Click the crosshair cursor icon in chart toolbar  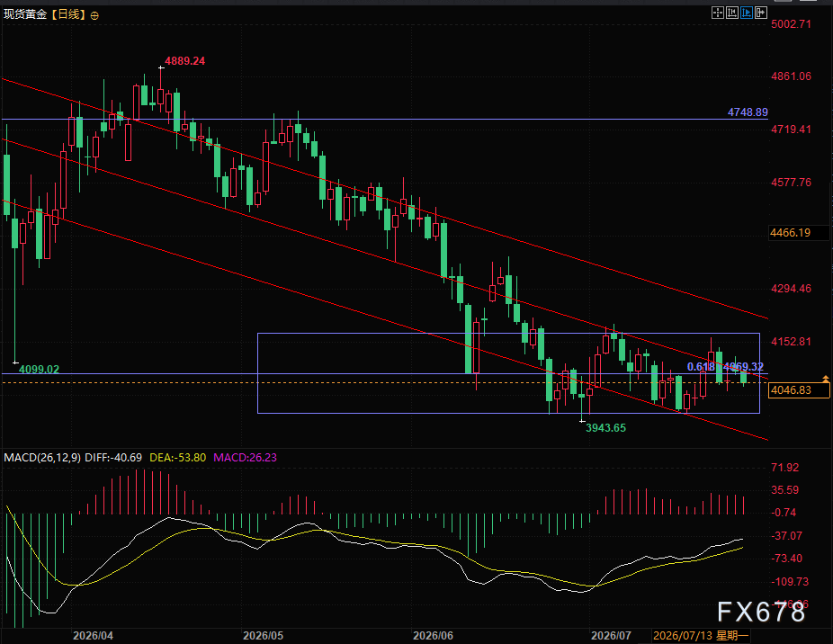718,13
